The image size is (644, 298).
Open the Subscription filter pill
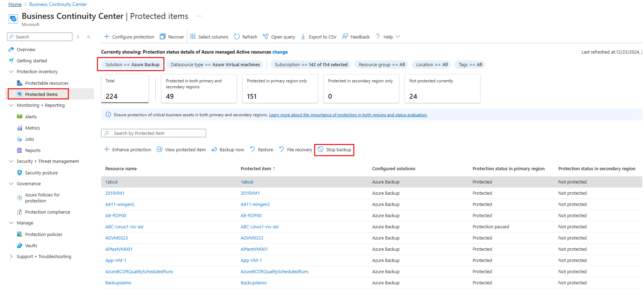[311, 65]
